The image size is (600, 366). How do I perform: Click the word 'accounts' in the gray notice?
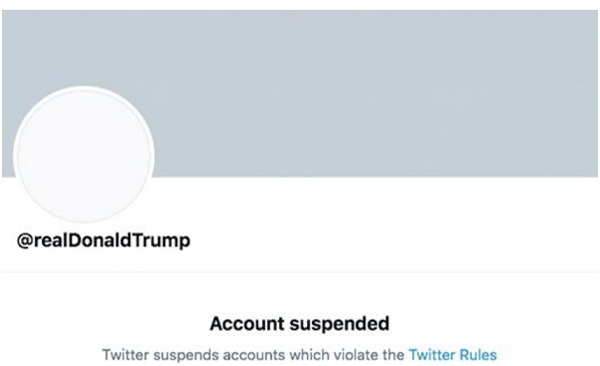(x=254, y=355)
